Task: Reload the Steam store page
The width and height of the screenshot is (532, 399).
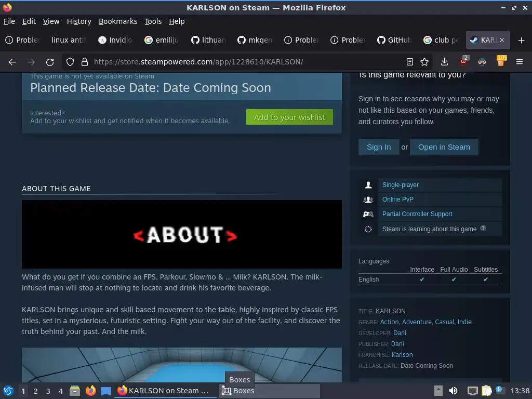Action: (x=50, y=62)
